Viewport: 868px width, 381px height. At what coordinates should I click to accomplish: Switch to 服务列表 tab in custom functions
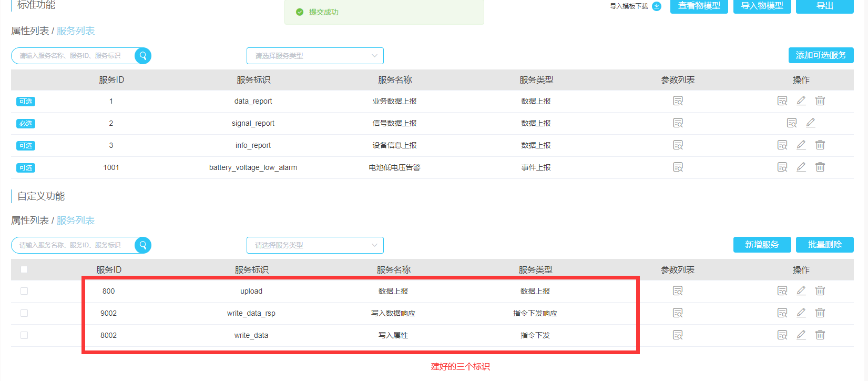(x=76, y=220)
